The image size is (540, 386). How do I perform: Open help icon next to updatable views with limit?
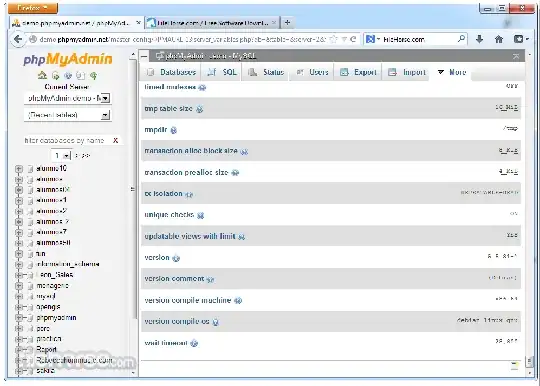pyautogui.click(x=241, y=237)
